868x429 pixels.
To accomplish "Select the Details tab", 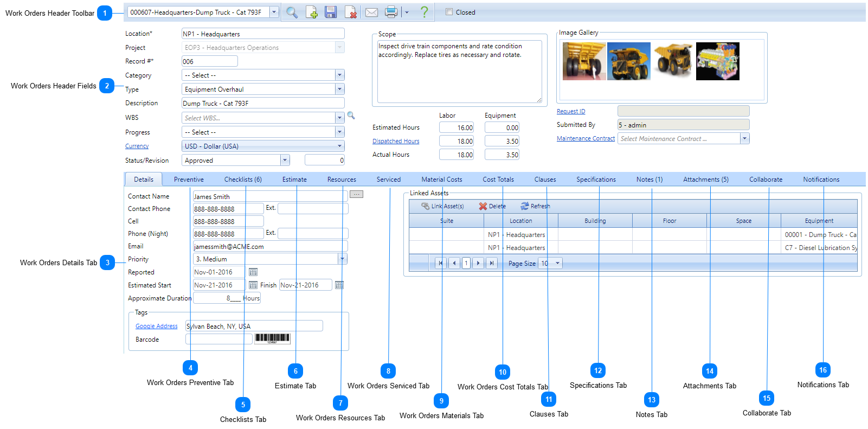I will 144,180.
